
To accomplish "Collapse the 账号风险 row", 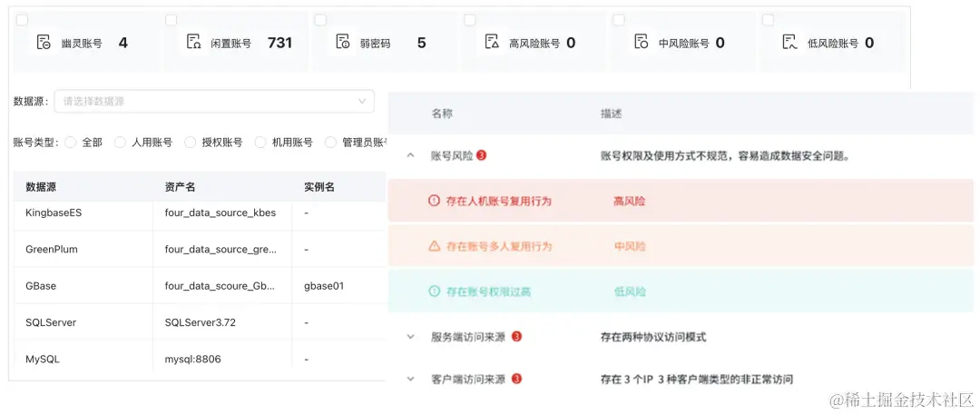I will click(x=411, y=155).
